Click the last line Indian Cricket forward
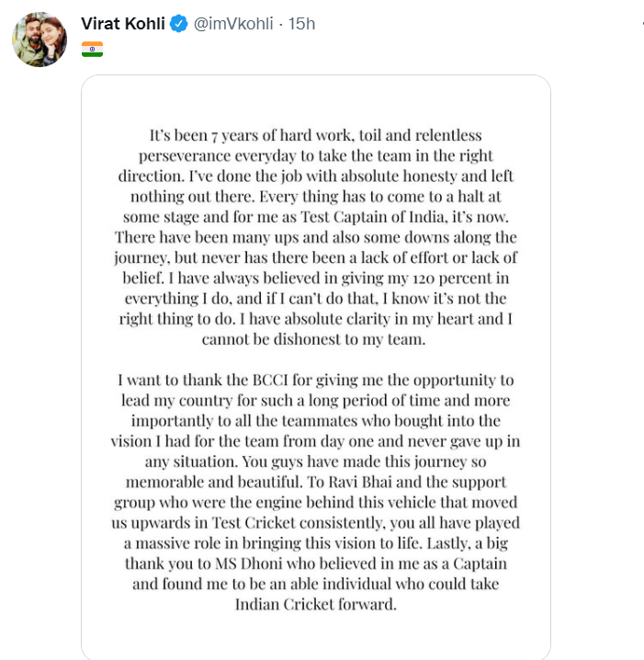 [x=316, y=605]
